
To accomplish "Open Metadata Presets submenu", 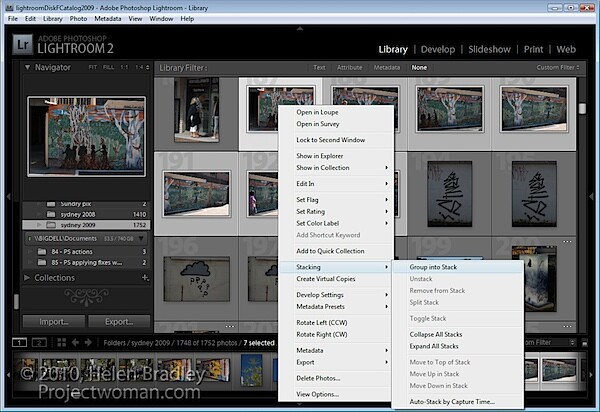I will (x=337, y=307).
